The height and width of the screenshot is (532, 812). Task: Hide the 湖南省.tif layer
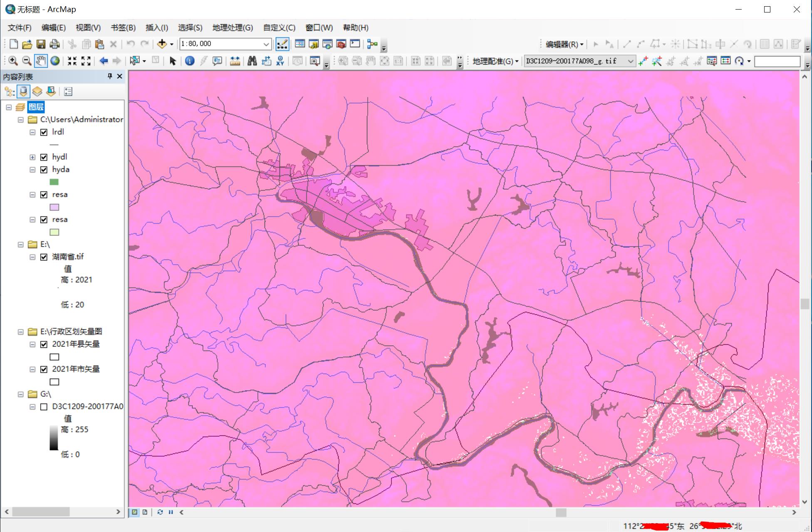[44, 257]
